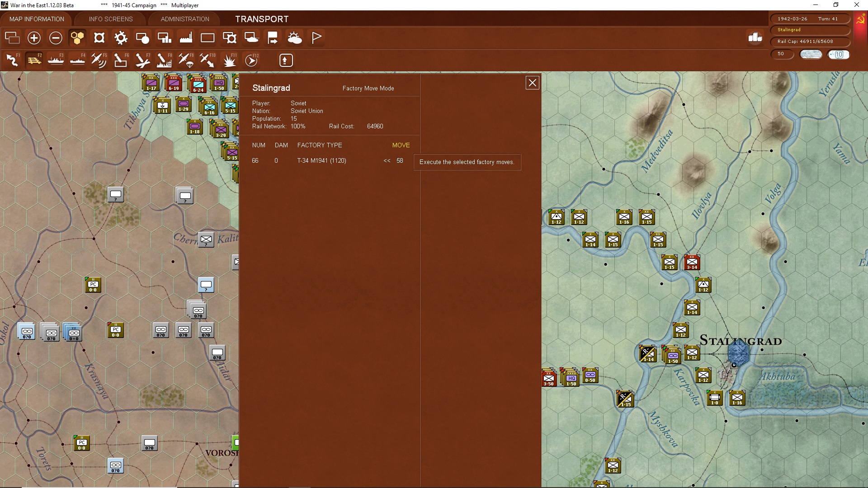
Task: Click the zoom in plus icon
Action: (34, 38)
